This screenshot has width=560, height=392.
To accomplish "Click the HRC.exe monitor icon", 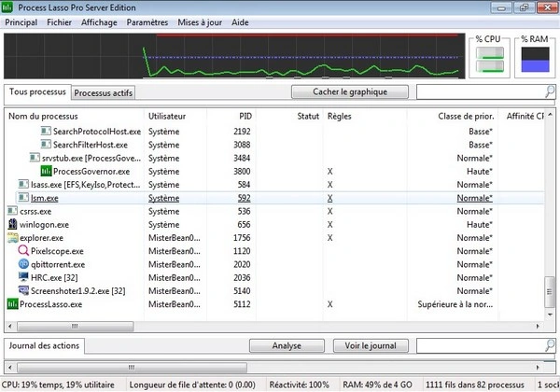I will point(24,277).
